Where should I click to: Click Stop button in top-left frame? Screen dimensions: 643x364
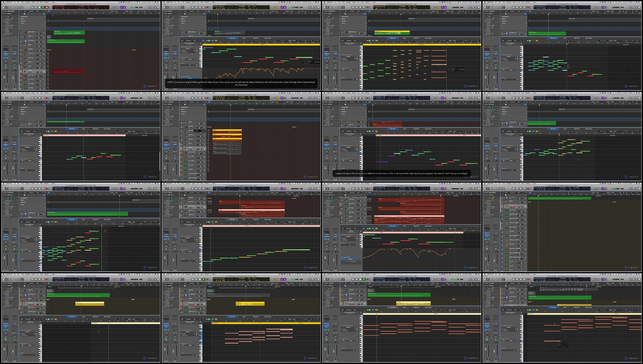[40, 7]
